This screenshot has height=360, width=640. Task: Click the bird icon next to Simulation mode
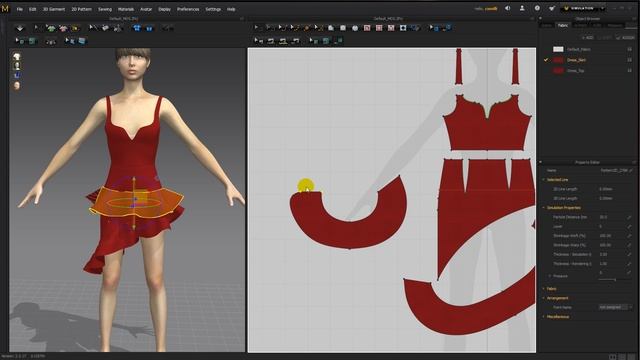[552, 8]
